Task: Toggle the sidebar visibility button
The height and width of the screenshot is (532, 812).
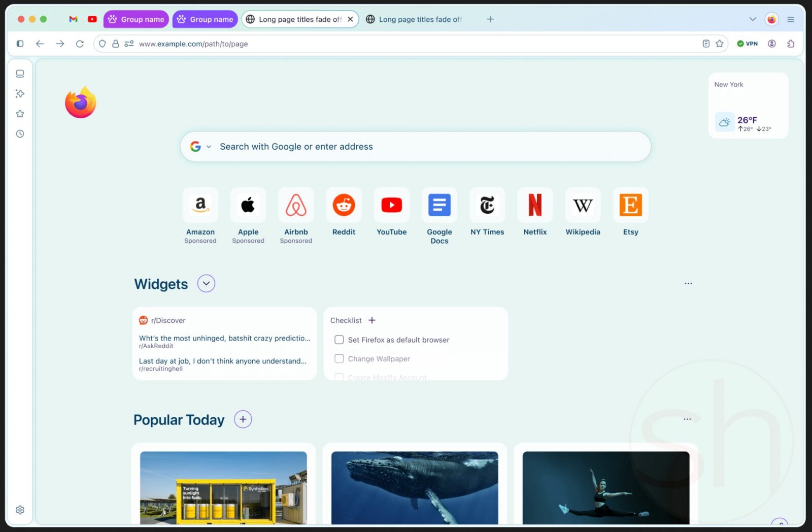Action: tap(20, 44)
